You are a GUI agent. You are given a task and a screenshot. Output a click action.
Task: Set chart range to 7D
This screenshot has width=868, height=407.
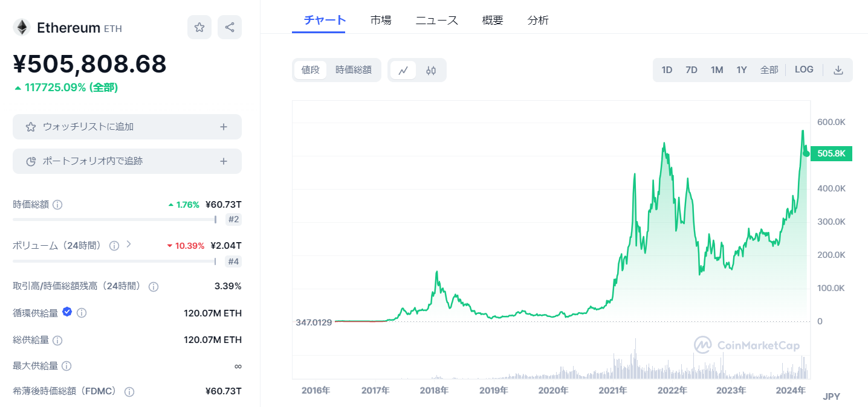pyautogui.click(x=691, y=70)
